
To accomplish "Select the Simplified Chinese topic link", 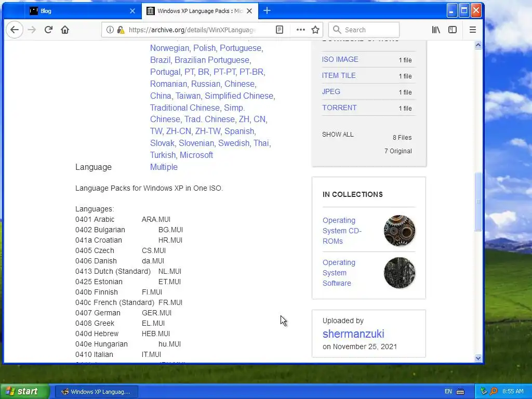I will point(239,96).
